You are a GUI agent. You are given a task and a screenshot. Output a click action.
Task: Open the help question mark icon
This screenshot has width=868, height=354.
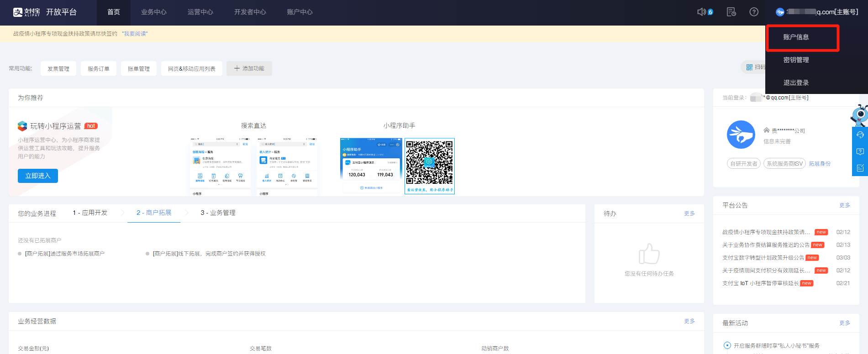(x=754, y=12)
